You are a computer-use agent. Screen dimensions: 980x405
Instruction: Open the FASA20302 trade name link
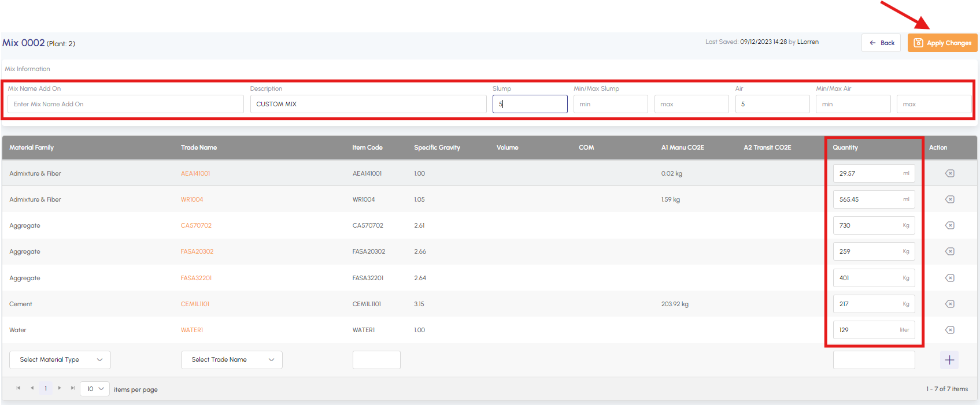[197, 252]
